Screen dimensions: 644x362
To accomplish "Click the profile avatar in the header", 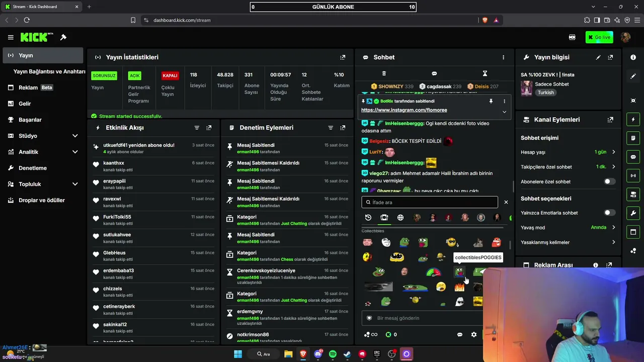I will click(x=626, y=37).
